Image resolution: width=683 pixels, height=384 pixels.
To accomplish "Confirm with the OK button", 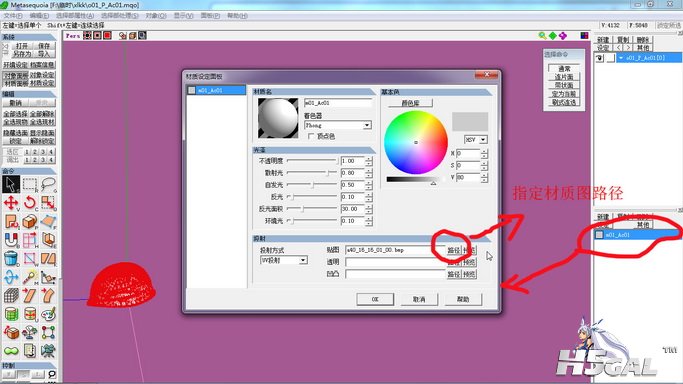I will 375,299.
